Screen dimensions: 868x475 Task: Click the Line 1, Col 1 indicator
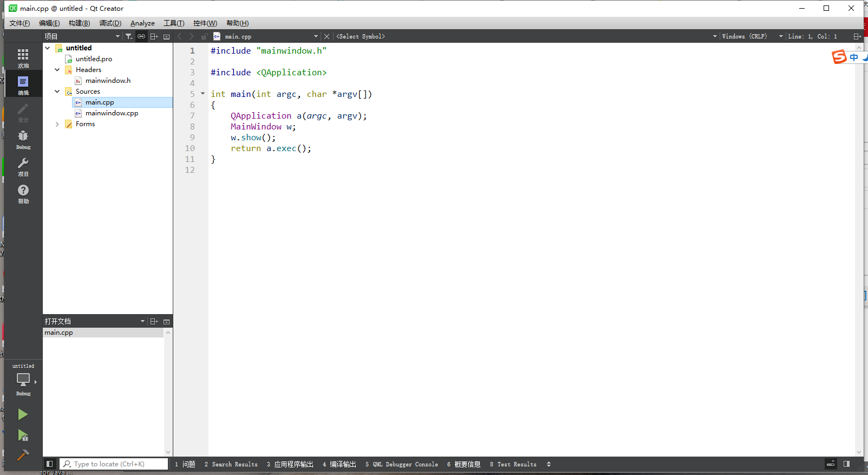[x=812, y=36]
